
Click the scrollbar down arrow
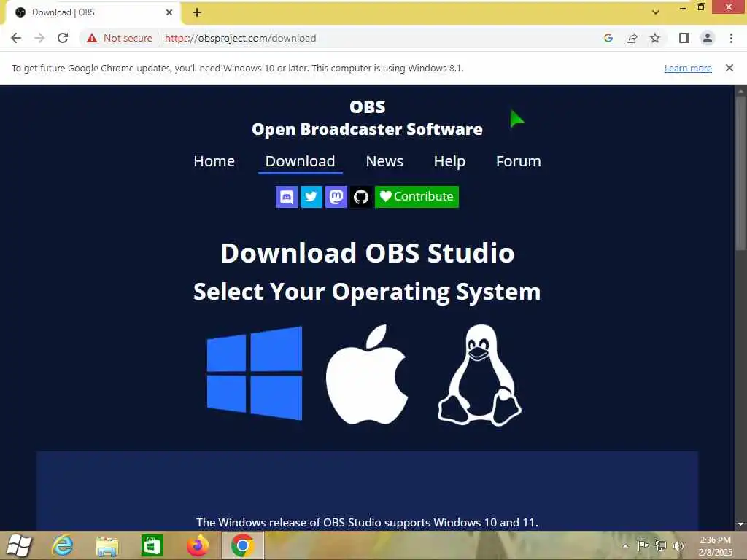tap(741, 524)
